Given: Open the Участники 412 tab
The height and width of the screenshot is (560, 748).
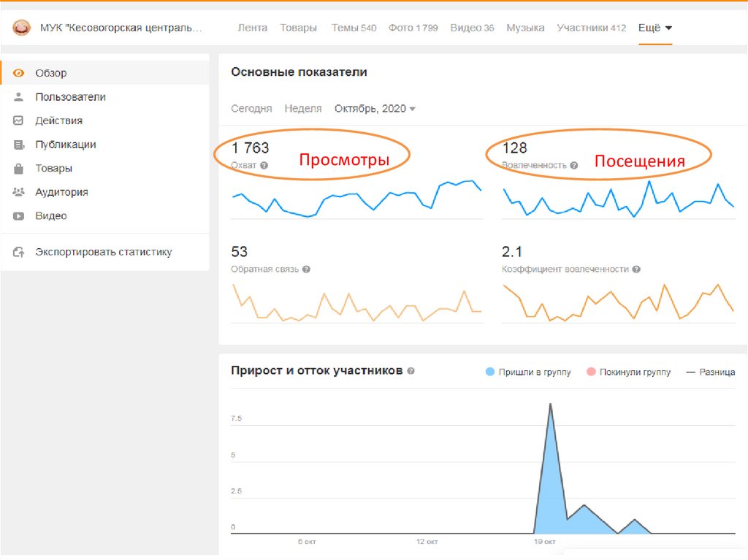Looking at the screenshot, I should pos(591,28).
